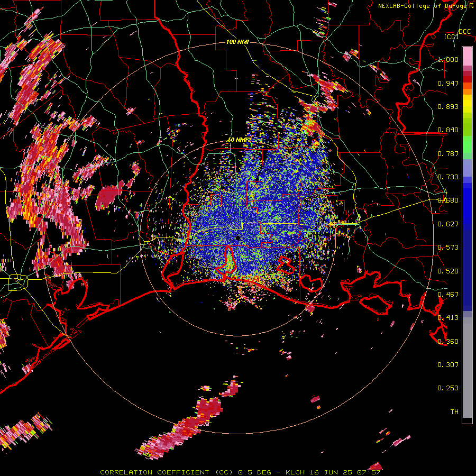476x476 pixels.
Task: Click the 0.733 value on the color scale
Action: click(x=448, y=177)
